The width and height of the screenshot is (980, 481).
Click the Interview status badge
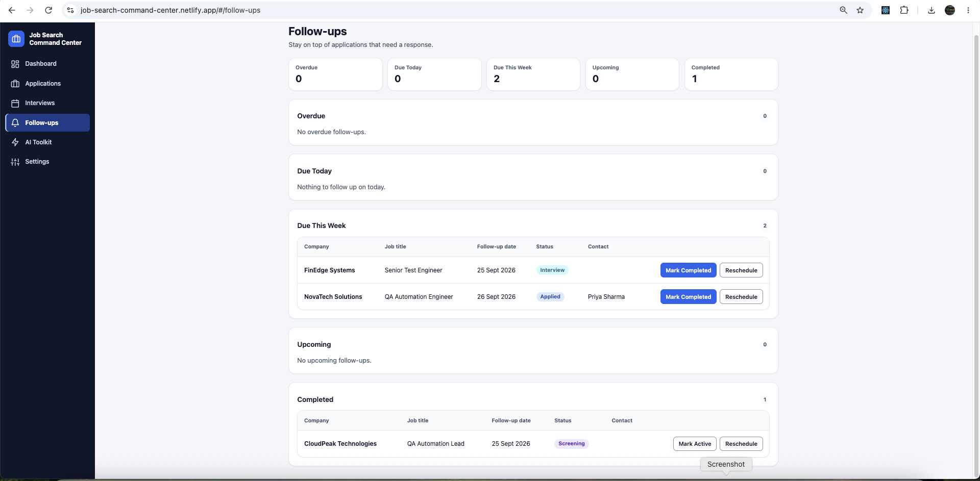coord(552,270)
